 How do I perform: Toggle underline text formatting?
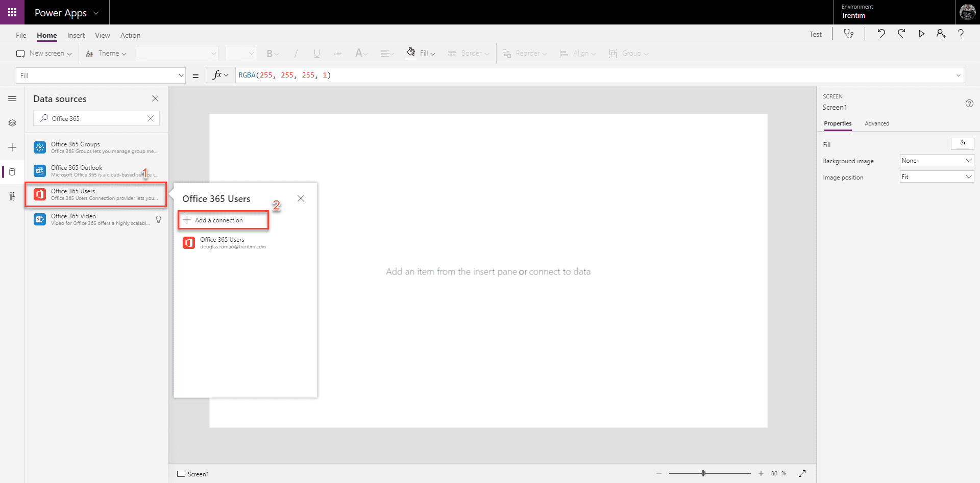point(316,53)
